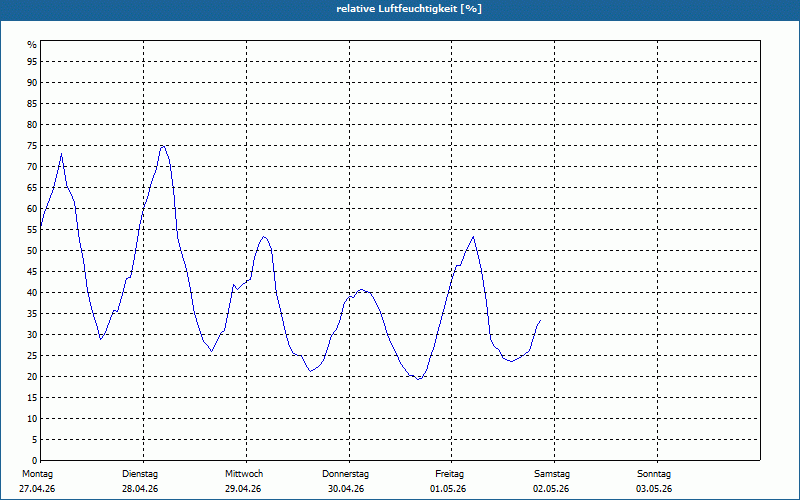Viewport: 800px width, 500px height.
Task: Click the Mittwoch 29.04.26 date label
Action: point(243,481)
